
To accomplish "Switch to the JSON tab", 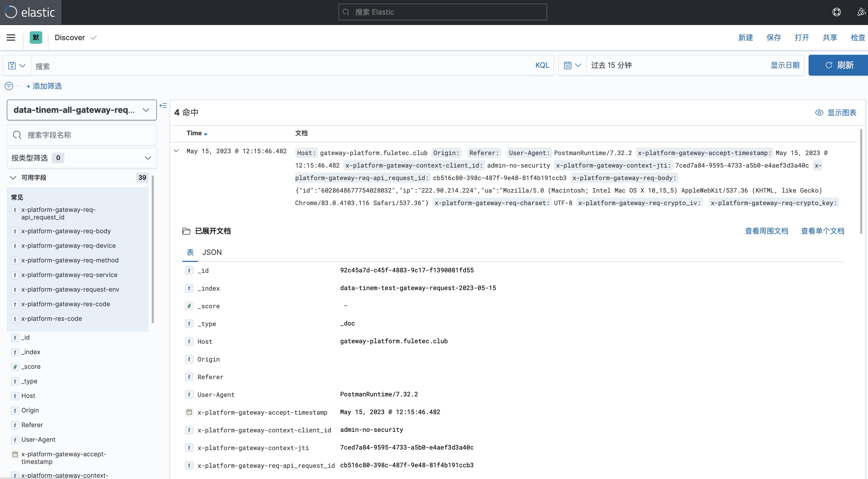I will (x=212, y=252).
